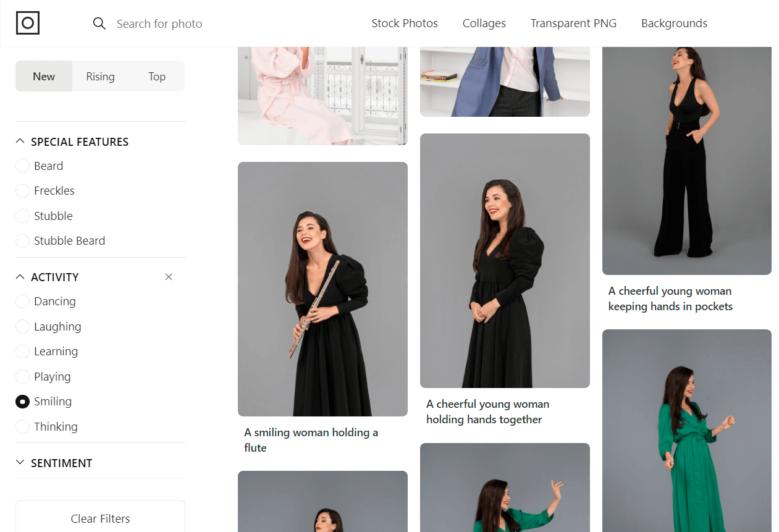Image resolution: width=779 pixels, height=532 pixels.
Task: Open the Transparent PNG section
Action: tap(573, 23)
